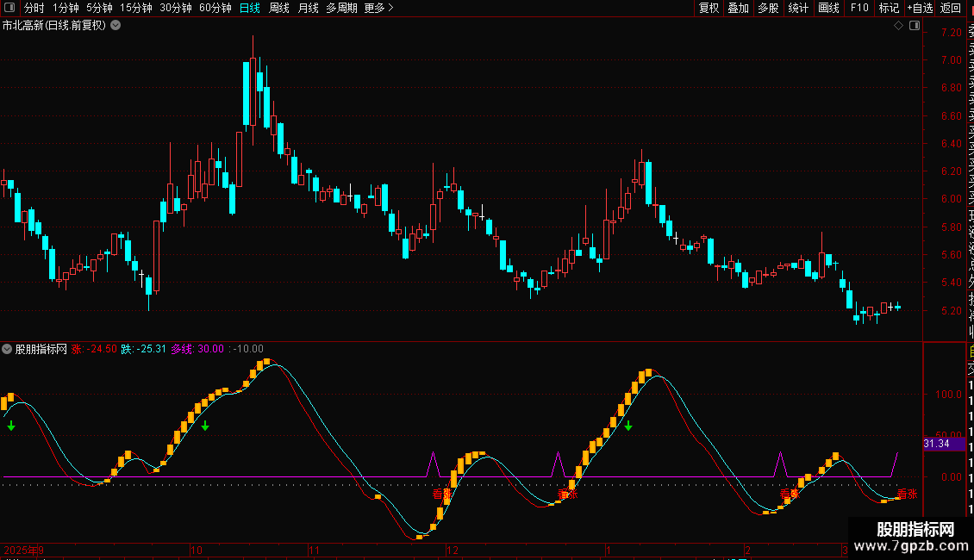This screenshot has height=560, width=974.
Task: Click the 标记 mark button
Action: point(889,8)
